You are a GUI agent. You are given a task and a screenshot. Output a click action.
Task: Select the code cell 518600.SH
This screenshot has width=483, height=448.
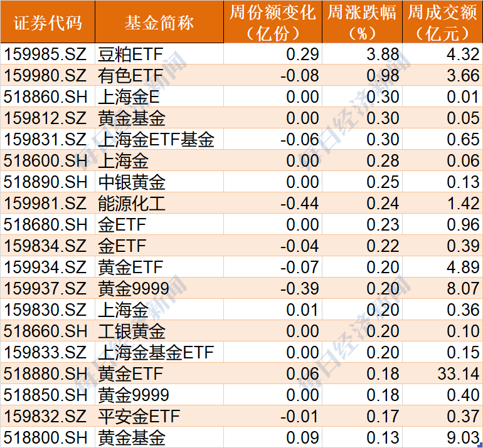[x=48, y=160]
